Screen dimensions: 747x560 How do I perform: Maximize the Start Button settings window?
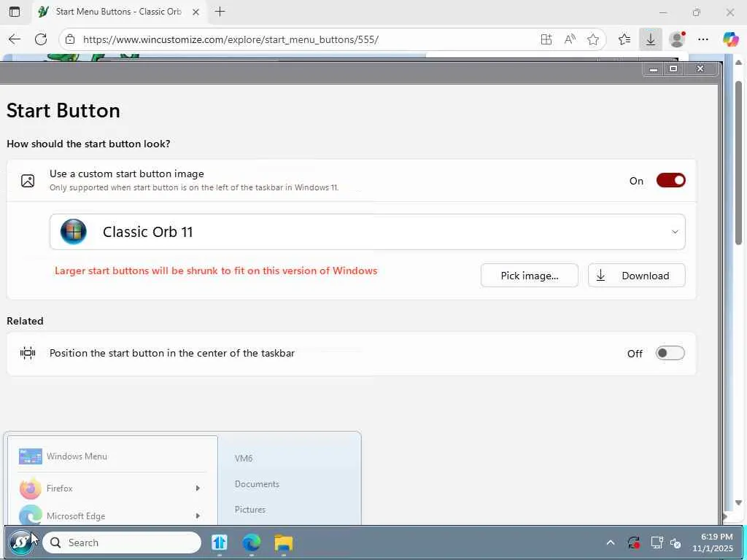tap(673, 69)
